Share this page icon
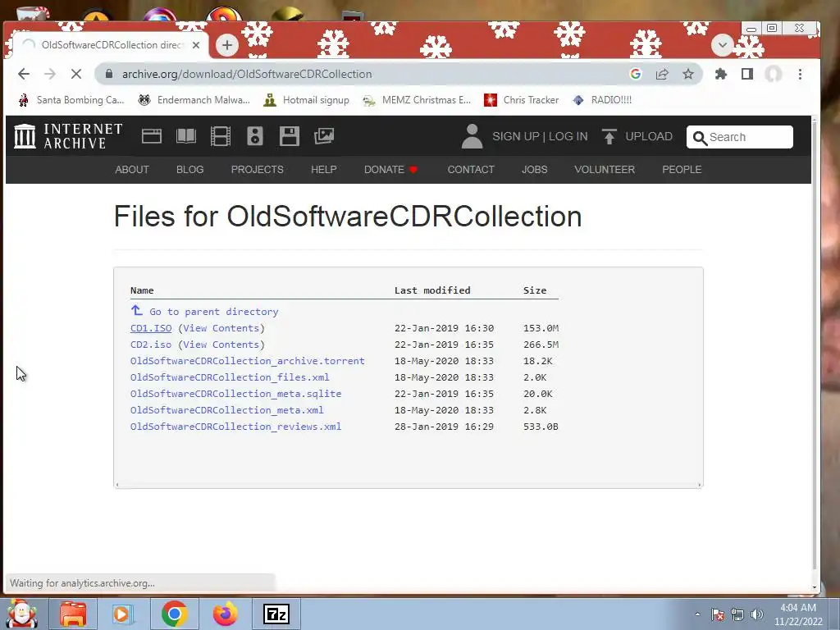This screenshot has width=840, height=630. pyautogui.click(x=662, y=74)
